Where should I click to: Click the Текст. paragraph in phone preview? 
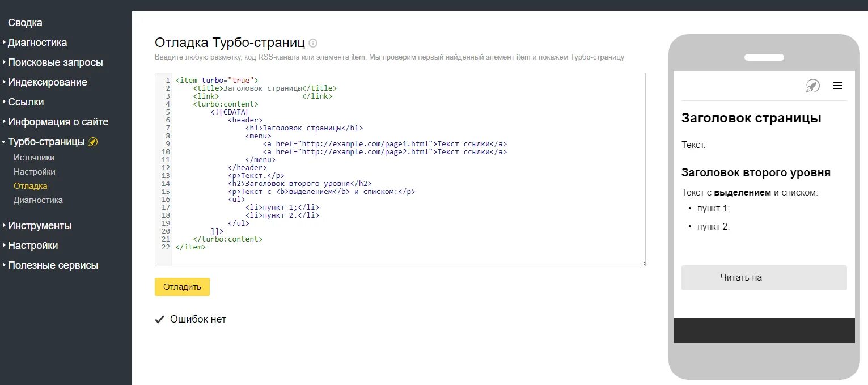pos(693,145)
